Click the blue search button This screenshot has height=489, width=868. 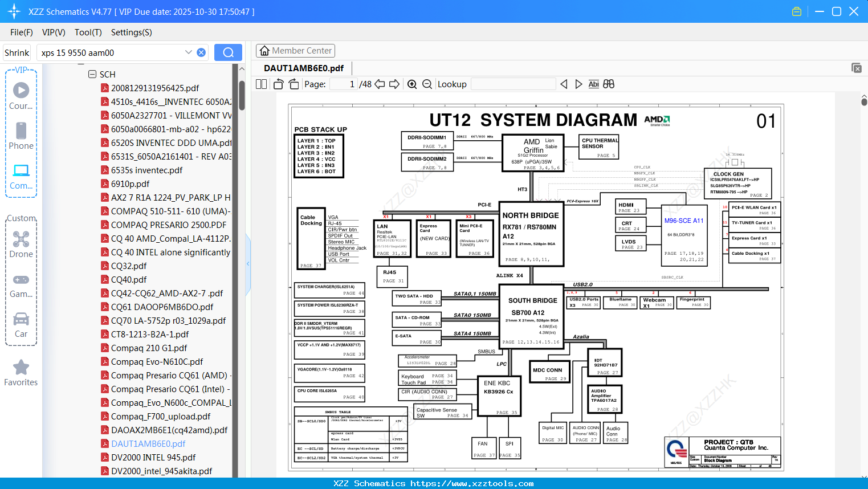tap(228, 52)
